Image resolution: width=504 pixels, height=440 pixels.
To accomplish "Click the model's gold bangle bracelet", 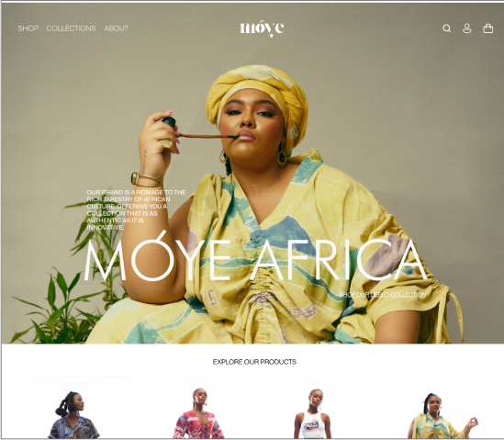I will [x=146, y=179].
